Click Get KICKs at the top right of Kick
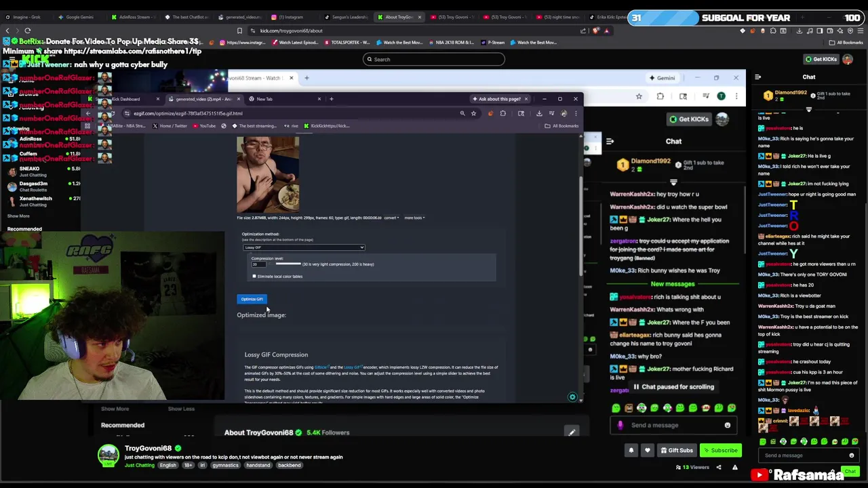Screen dimensions: 868x488 click(x=821, y=60)
